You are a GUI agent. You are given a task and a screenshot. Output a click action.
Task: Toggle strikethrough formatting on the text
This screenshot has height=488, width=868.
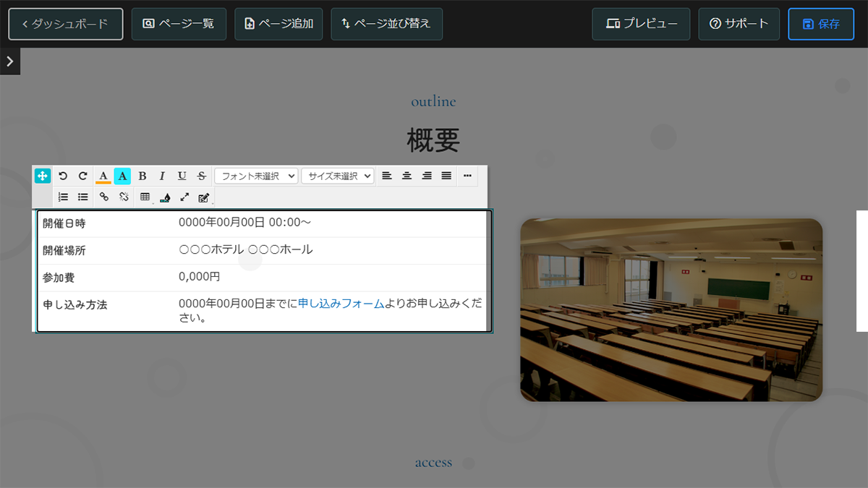click(x=201, y=175)
